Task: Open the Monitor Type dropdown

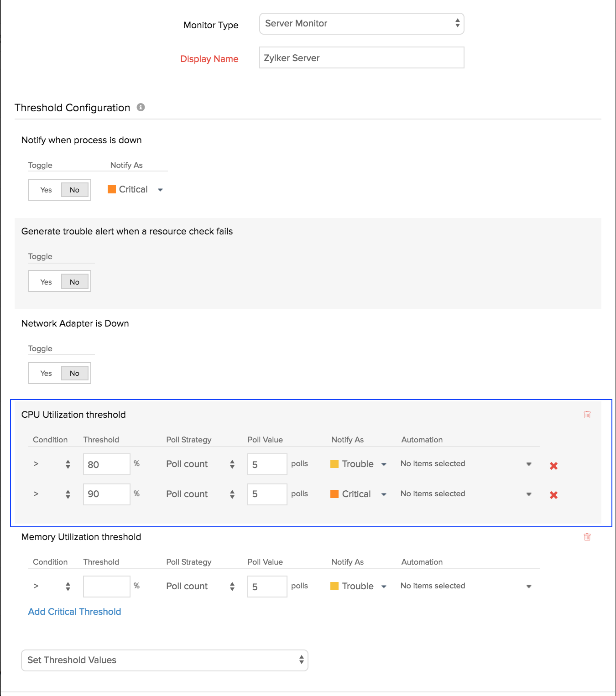Action: [x=361, y=24]
